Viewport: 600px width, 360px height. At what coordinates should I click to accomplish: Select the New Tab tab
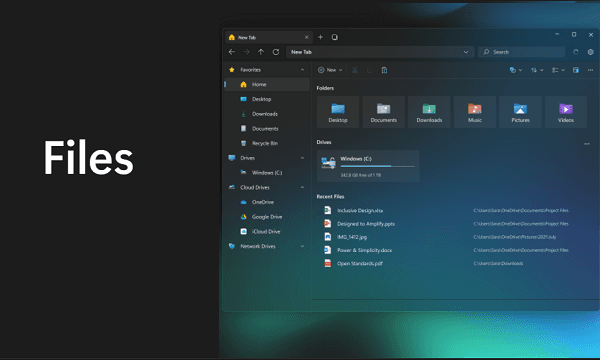tap(268, 37)
